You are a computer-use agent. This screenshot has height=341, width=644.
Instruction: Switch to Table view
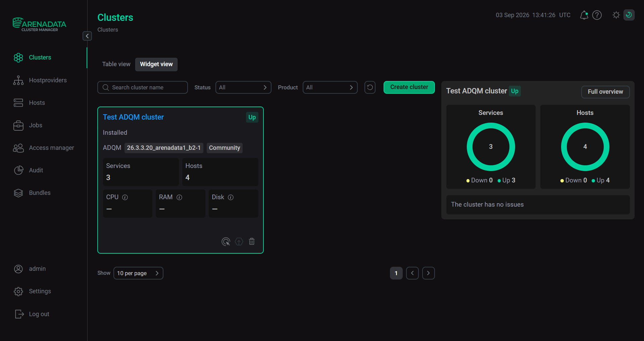click(116, 64)
